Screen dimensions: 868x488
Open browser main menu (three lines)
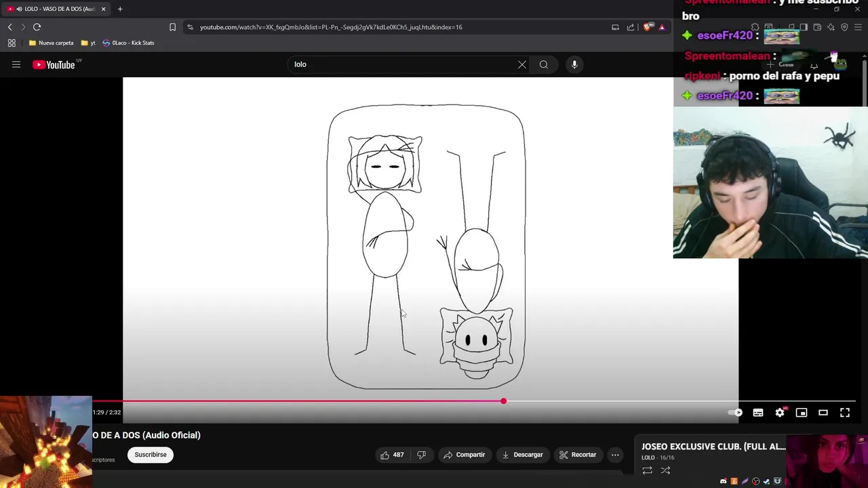point(858,27)
